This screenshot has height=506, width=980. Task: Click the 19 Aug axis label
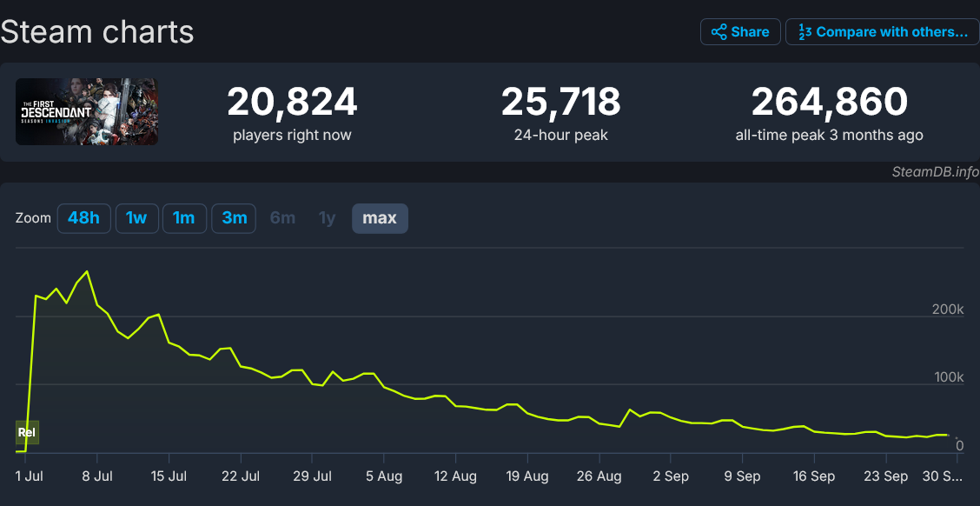pos(527,476)
